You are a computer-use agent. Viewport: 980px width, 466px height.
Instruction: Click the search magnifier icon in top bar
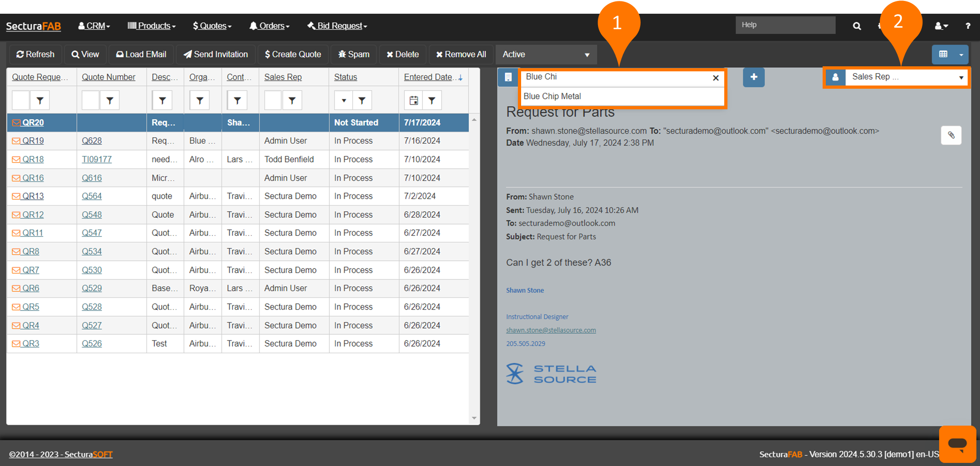point(856,26)
